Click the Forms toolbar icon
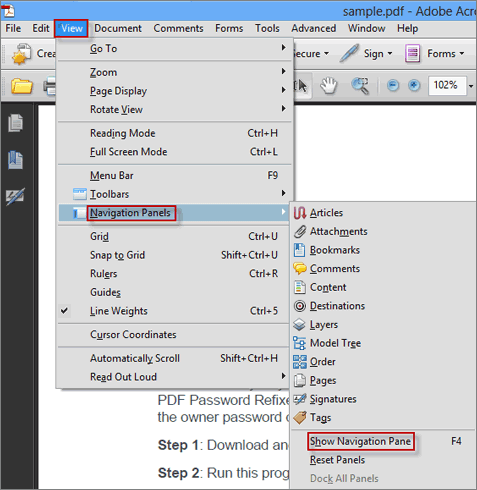477x490 pixels. point(412,53)
